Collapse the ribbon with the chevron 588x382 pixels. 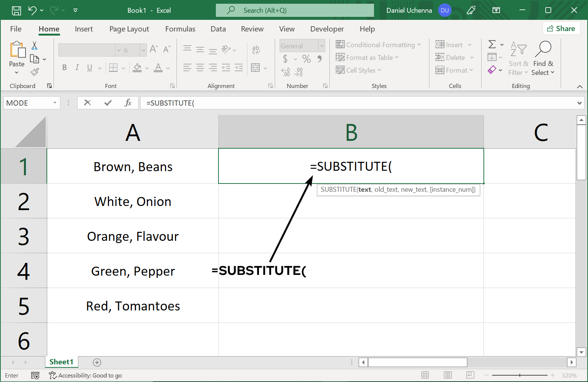tap(579, 87)
